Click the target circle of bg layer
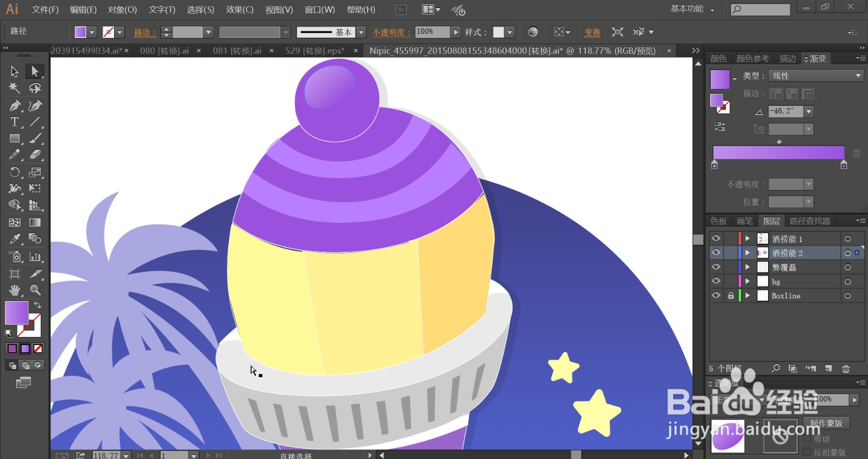 point(847,282)
